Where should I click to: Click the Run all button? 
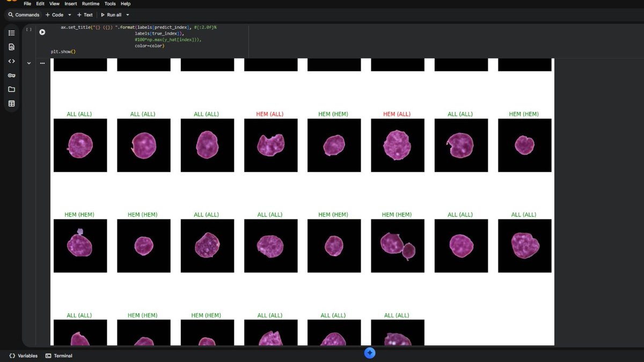tap(111, 15)
